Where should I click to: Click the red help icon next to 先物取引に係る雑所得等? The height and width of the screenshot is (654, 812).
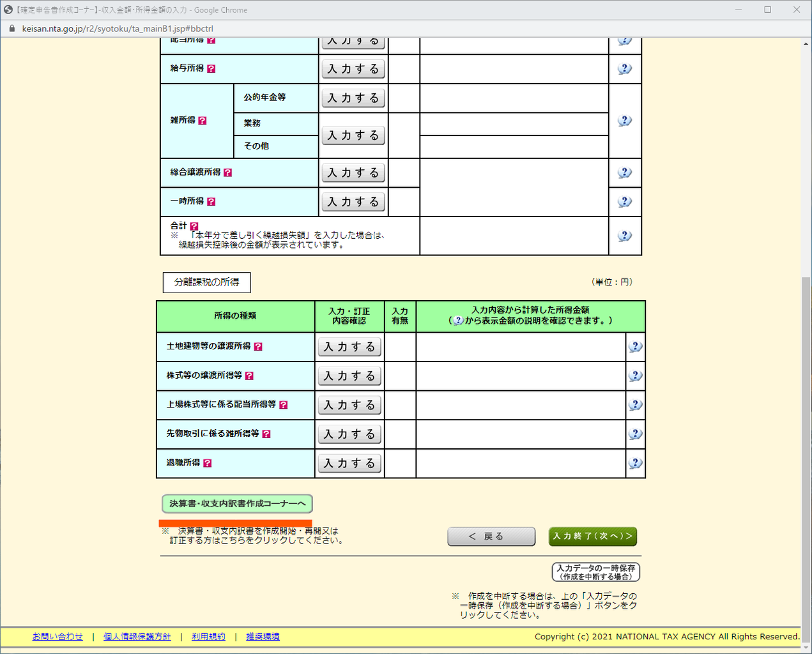point(266,434)
